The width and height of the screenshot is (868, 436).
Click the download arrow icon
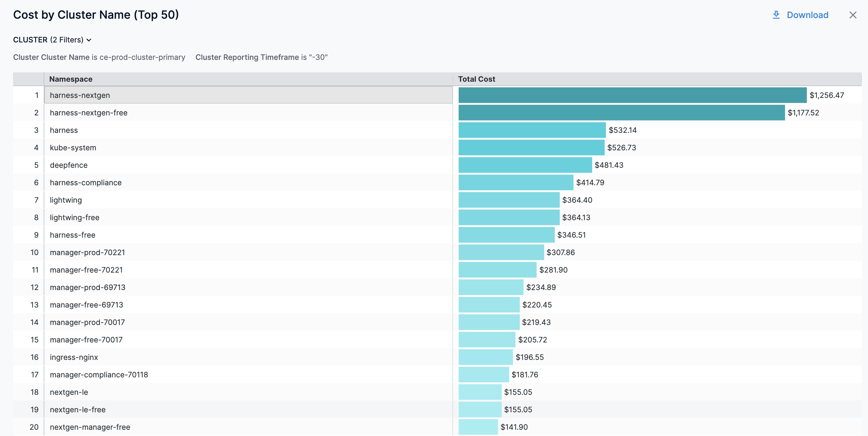click(x=776, y=15)
